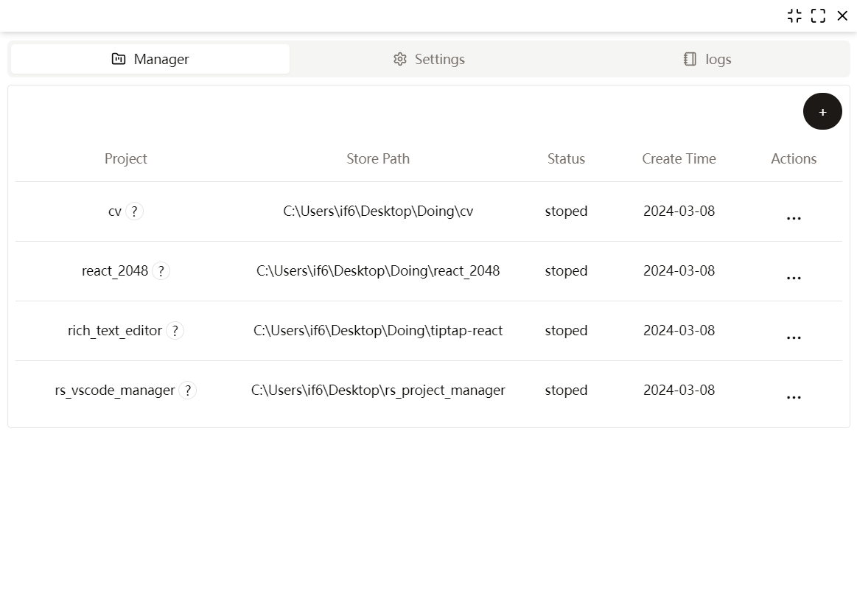This screenshot has height=616, width=857.
Task: Click the stoped status in react_2048 row
Action: pyautogui.click(x=566, y=270)
